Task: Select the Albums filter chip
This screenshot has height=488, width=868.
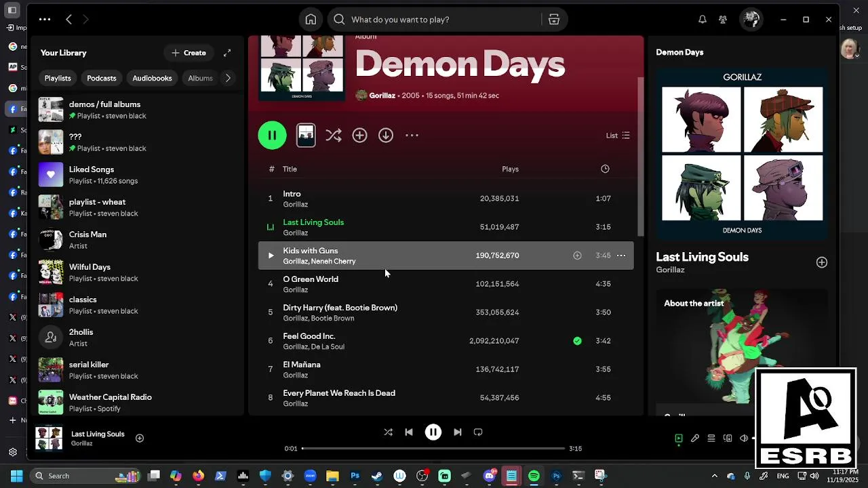Action: (x=200, y=78)
